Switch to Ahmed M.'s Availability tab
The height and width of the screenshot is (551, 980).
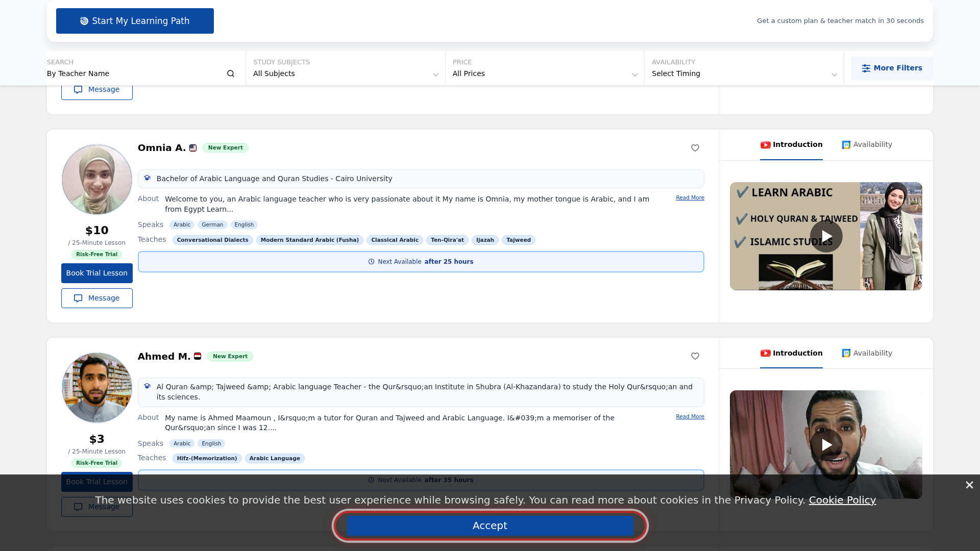pos(867,353)
